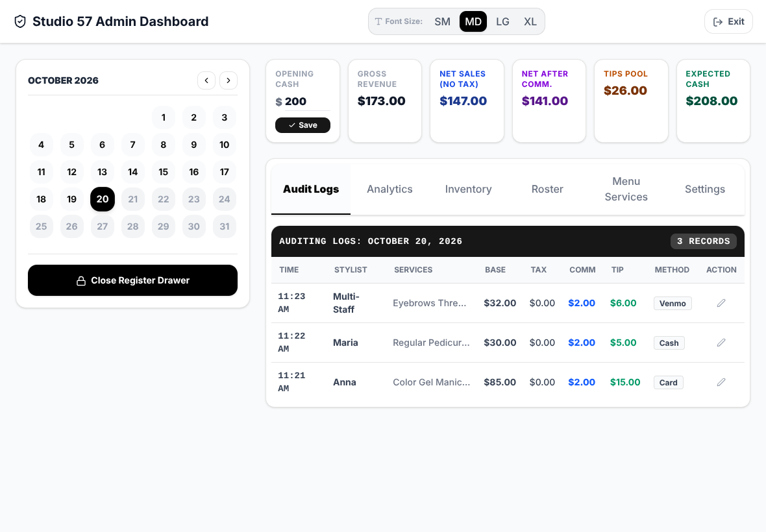The image size is (766, 532).
Task: Exit the admin dashboard
Action: coord(728,21)
